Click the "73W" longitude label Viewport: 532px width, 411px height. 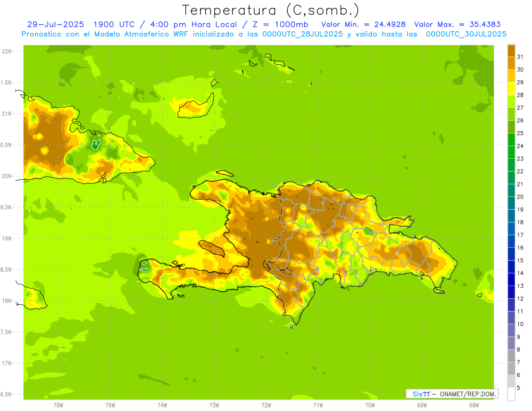click(214, 405)
